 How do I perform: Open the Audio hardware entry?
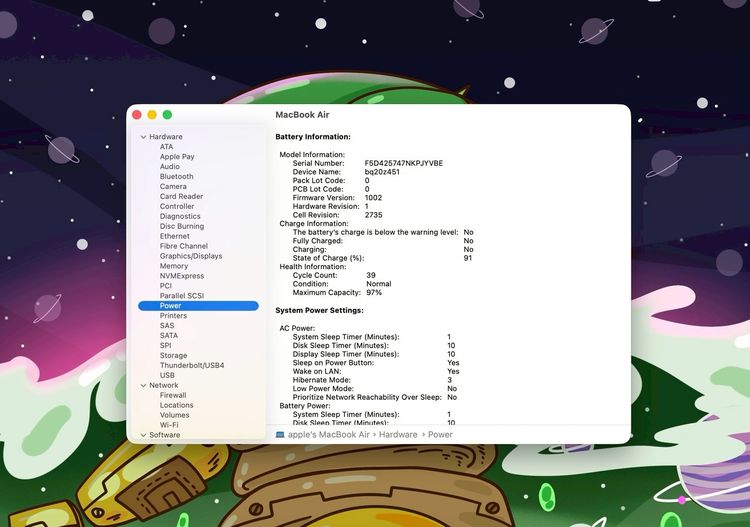click(170, 166)
